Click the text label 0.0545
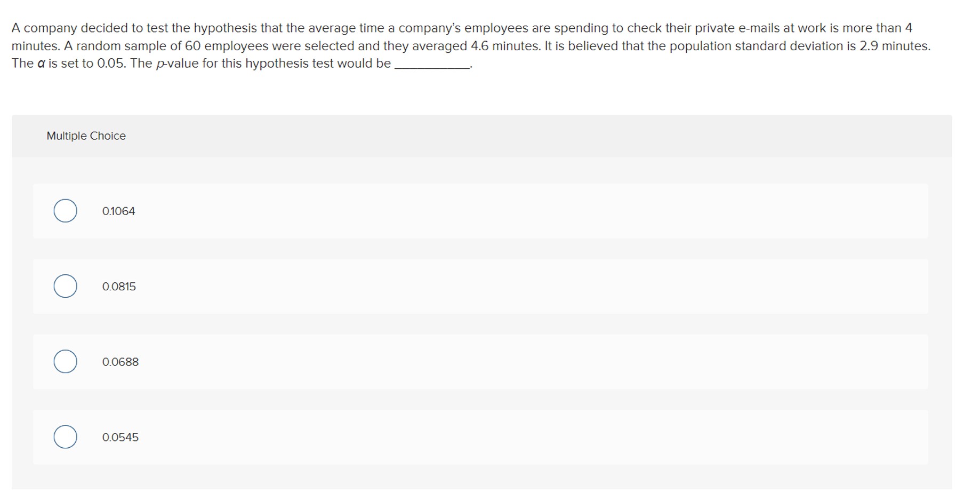Screen dimensions: 980x499 pyautogui.click(x=121, y=437)
